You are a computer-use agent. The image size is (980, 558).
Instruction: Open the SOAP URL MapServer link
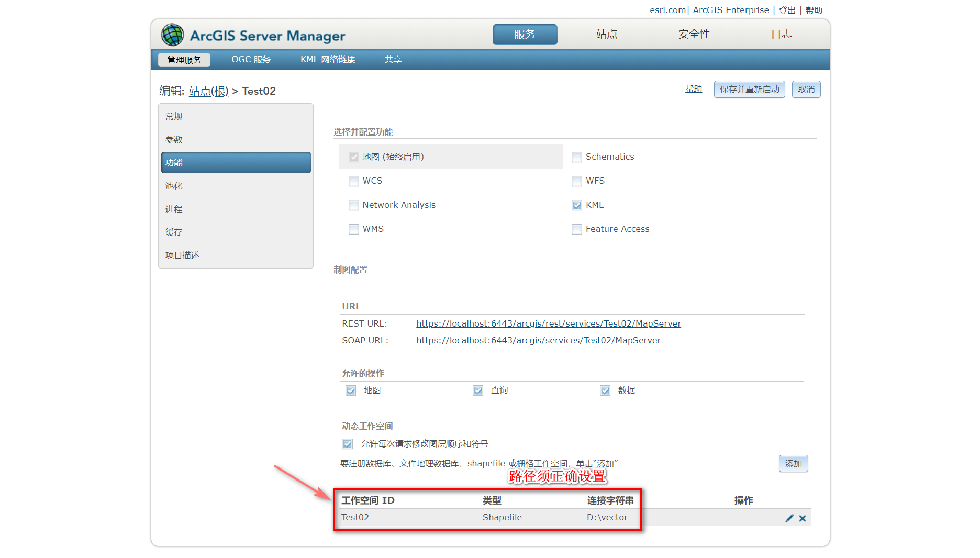click(539, 340)
